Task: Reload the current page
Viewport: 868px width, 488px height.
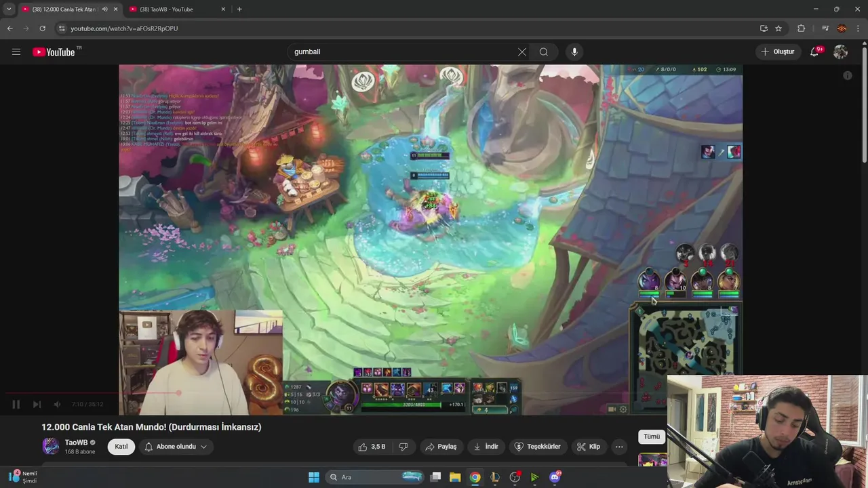Action: pyautogui.click(x=42, y=28)
